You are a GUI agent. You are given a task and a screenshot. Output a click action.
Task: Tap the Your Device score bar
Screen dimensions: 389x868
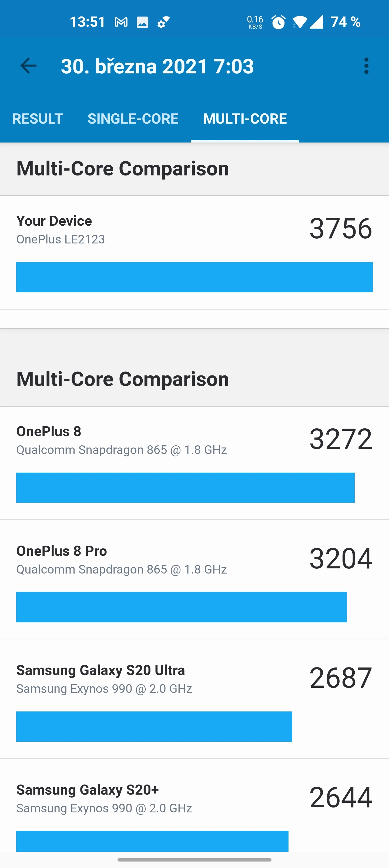(x=194, y=277)
